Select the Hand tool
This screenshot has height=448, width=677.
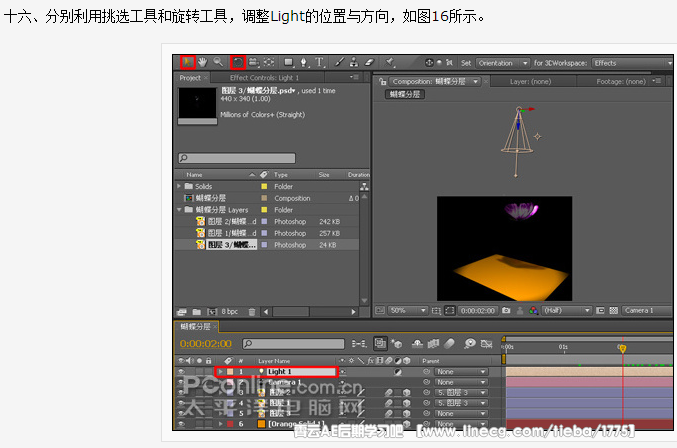pos(202,62)
